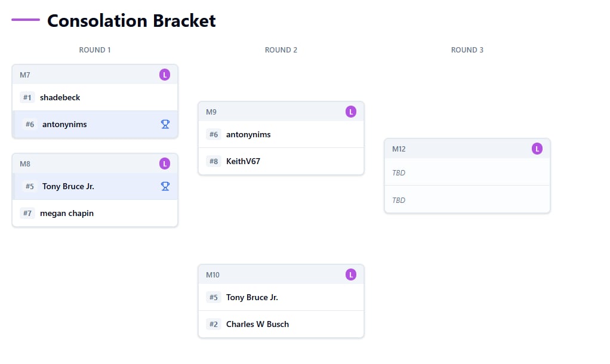The image size is (610, 364).
Task: Click the Round 2 column header
Action: (281, 50)
